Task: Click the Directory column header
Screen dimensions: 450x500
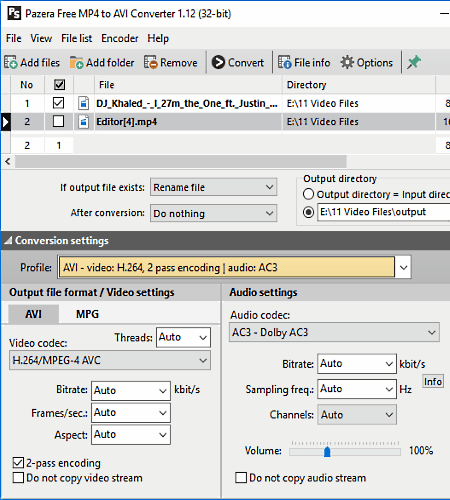Action: (x=359, y=85)
